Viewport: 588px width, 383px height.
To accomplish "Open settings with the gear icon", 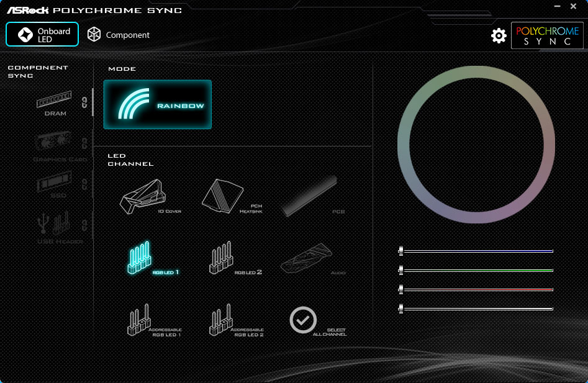I will click(x=499, y=35).
